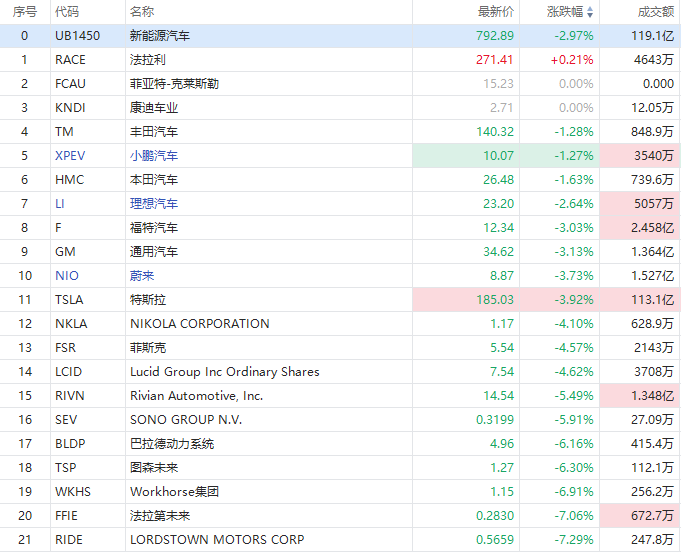Select the FSR ticker
The width and height of the screenshot is (681, 552).
click(x=66, y=347)
